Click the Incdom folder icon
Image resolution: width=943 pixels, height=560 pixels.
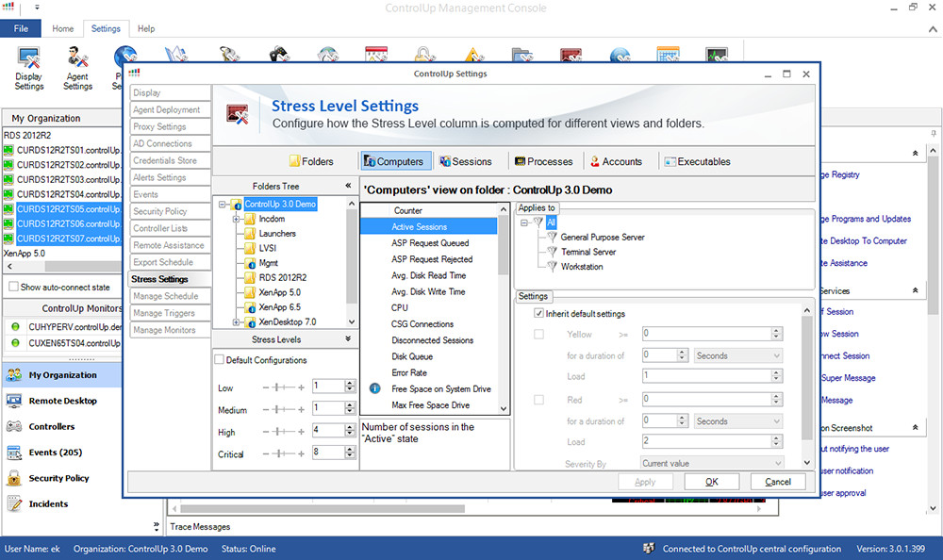pyautogui.click(x=250, y=219)
